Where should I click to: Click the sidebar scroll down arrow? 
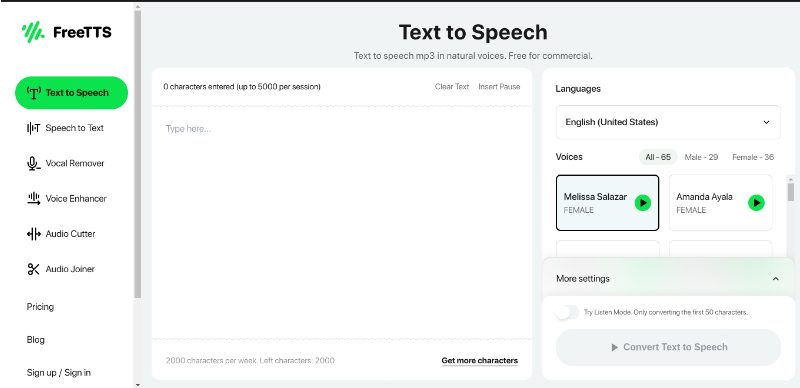137,384
